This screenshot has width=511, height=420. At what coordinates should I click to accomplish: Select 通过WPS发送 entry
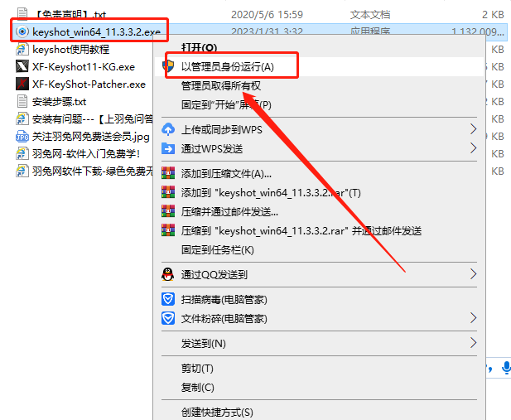(x=212, y=148)
